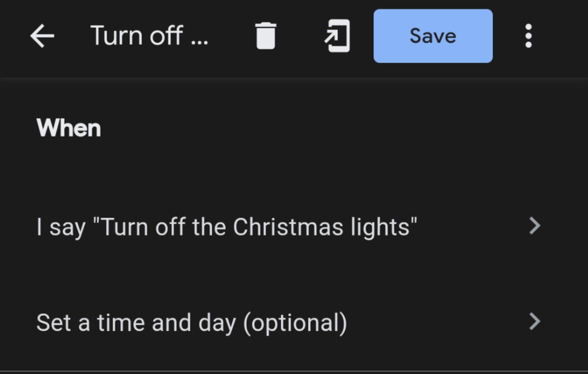Go back using the left arrow

coord(42,36)
